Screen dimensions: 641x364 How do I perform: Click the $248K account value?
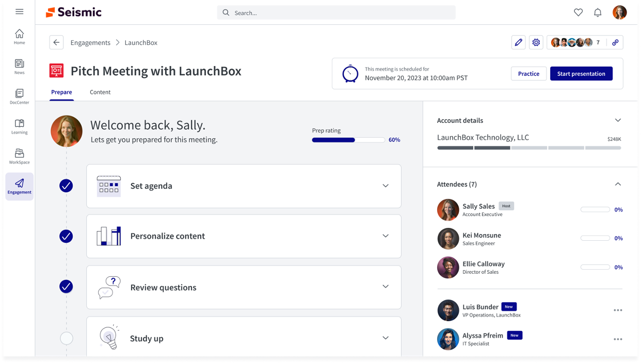pyautogui.click(x=614, y=139)
